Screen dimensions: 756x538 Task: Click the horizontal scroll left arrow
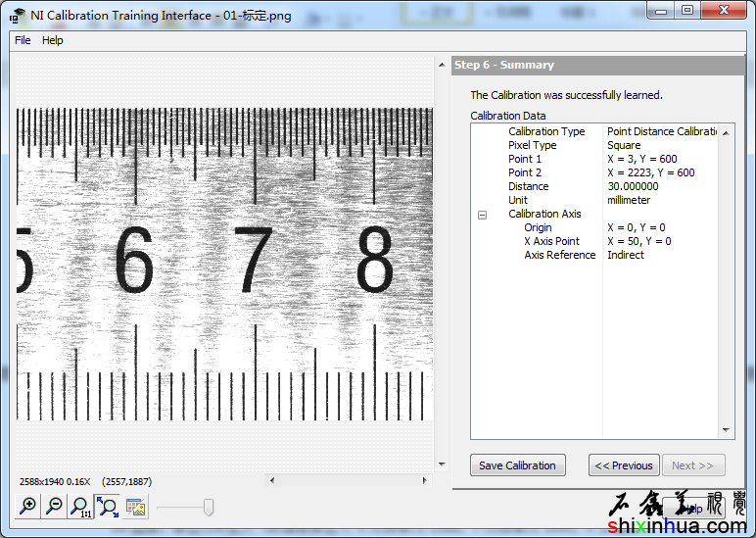[x=273, y=480]
